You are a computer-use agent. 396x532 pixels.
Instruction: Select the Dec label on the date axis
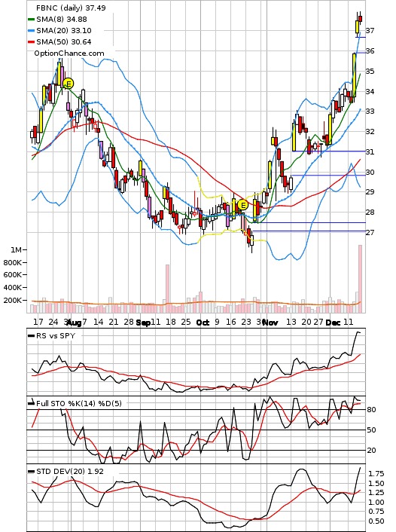pyautogui.click(x=333, y=323)
